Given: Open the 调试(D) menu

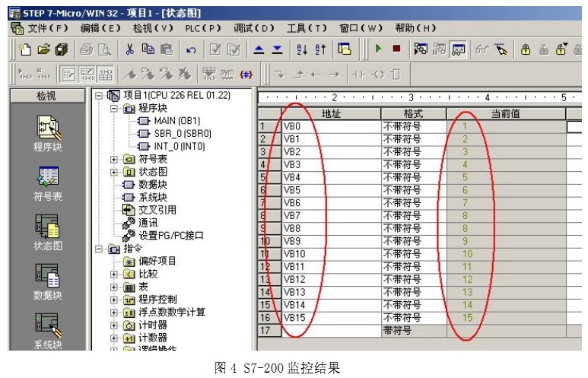Looking at the screenshot, I should 254,27.
